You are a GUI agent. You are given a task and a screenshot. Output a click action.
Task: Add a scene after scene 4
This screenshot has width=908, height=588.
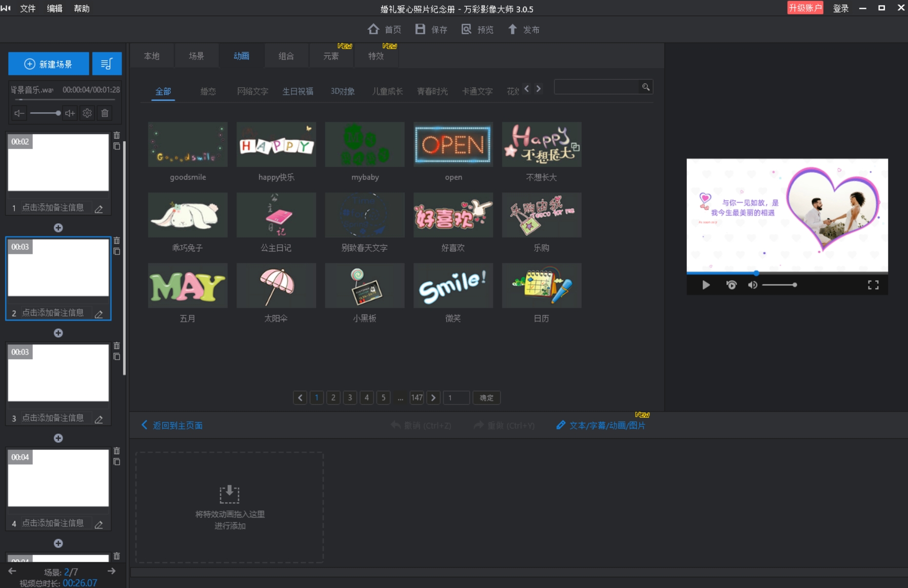tap(58, 543)
